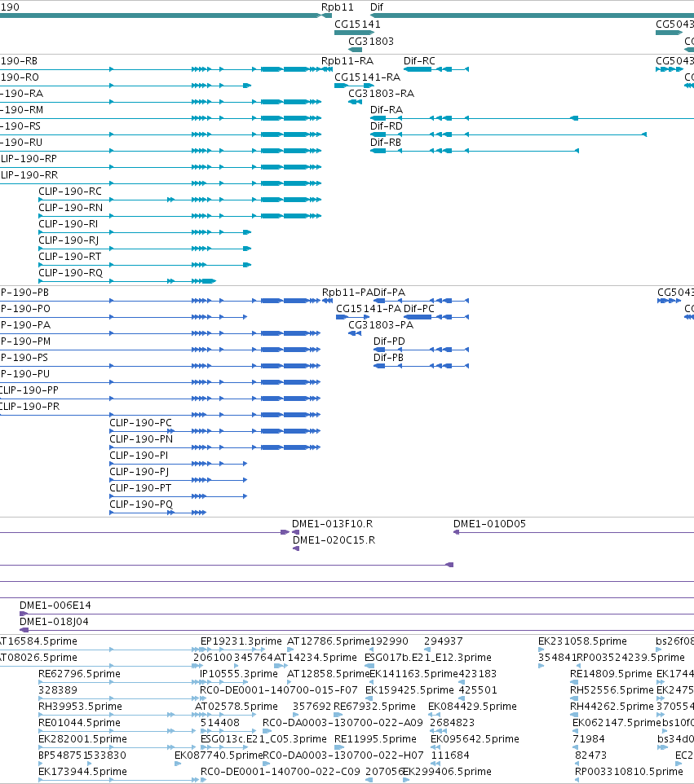Click the CG15141 gene label

point(357,24)
